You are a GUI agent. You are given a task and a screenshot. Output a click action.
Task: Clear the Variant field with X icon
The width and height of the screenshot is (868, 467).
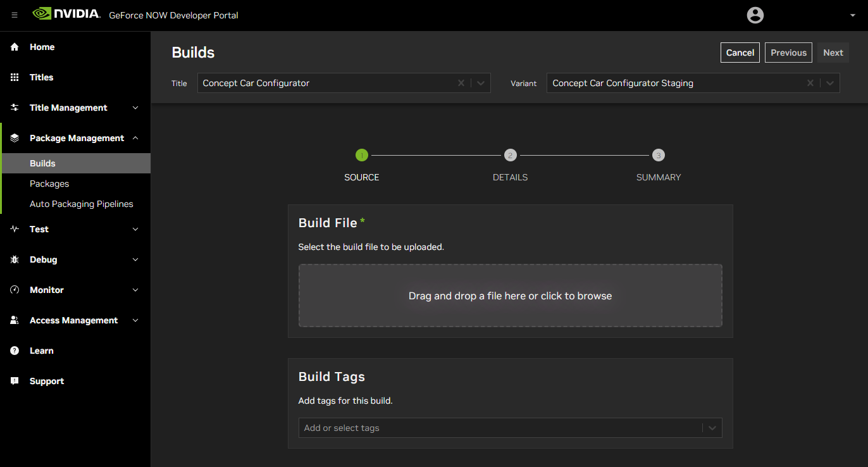(810, 83)
